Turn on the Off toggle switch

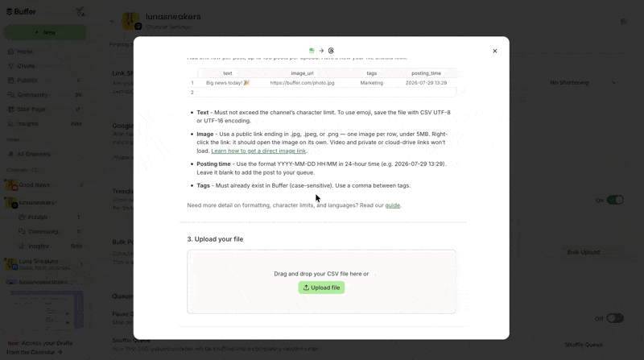click(615, 318)
